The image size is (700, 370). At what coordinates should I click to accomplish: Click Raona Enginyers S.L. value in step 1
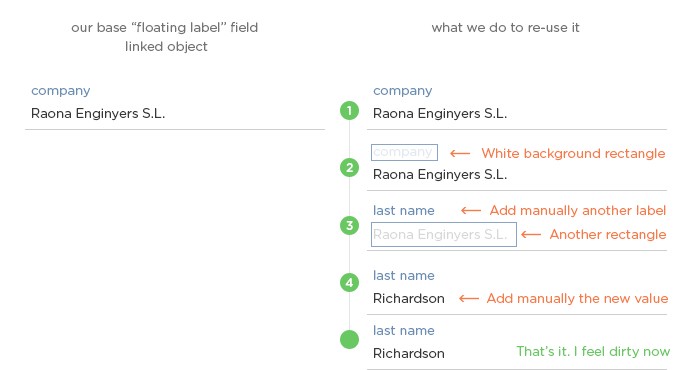click(440, 114)
